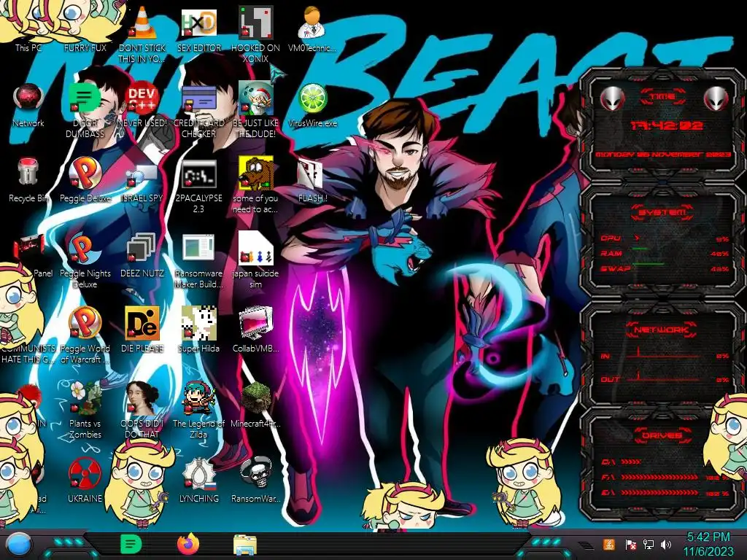Launch Firefox from the taskbar

188,545
